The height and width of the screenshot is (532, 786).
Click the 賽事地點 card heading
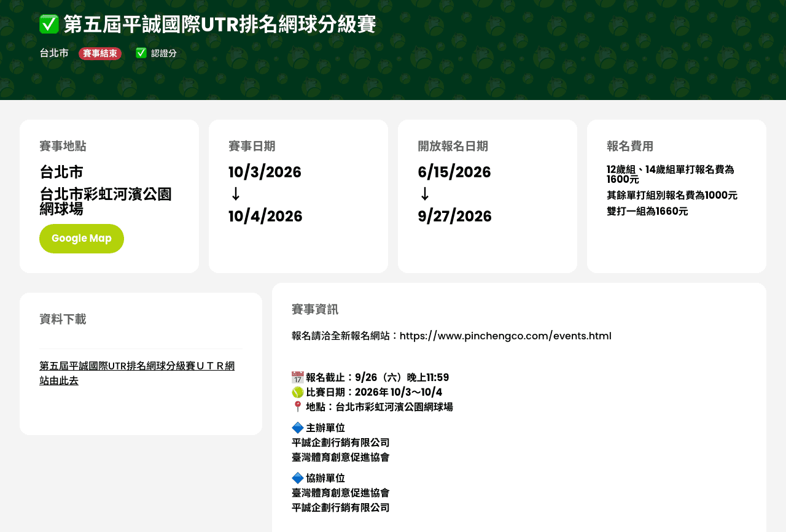click(63, 146)
